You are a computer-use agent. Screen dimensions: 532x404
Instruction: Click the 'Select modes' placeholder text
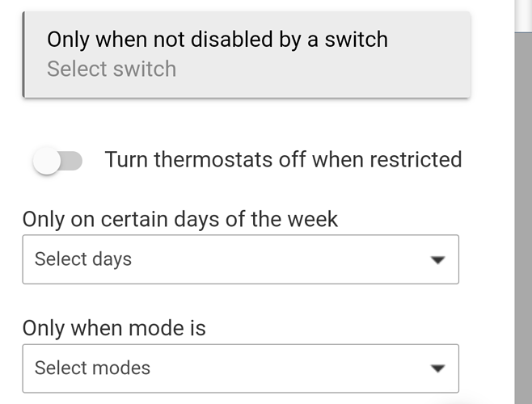click(x=92, y=368)
